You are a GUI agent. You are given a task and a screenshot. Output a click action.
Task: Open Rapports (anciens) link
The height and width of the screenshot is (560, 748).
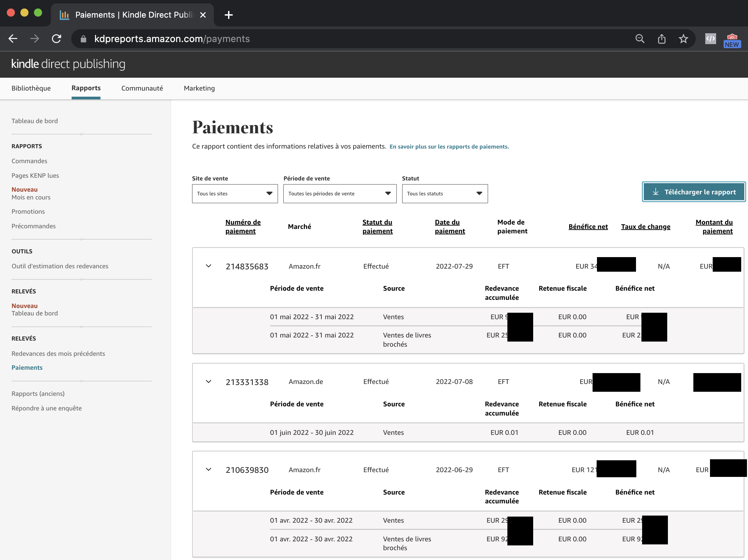pyautogui.click(x=38, y=394)
